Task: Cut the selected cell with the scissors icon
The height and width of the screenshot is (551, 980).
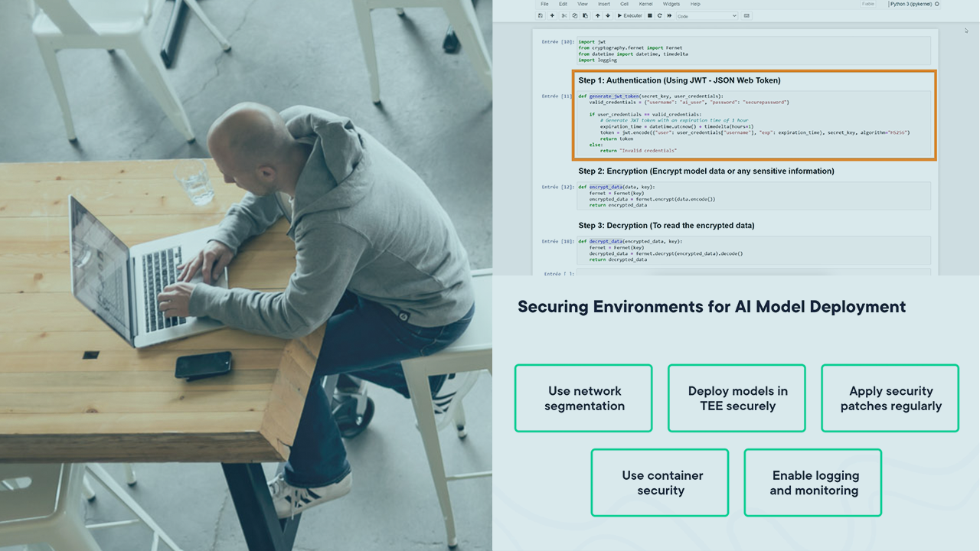Action: [x=564, y=15]
